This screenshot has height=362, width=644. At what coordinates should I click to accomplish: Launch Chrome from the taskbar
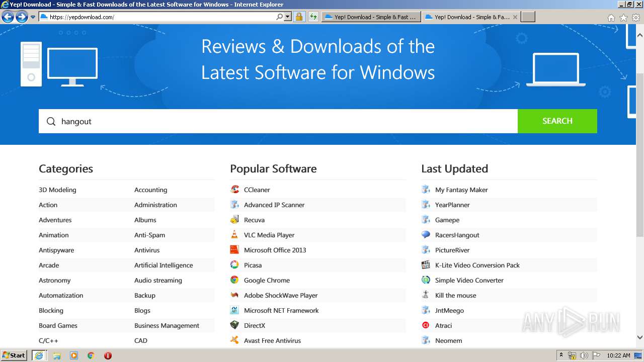pos(91,355)
